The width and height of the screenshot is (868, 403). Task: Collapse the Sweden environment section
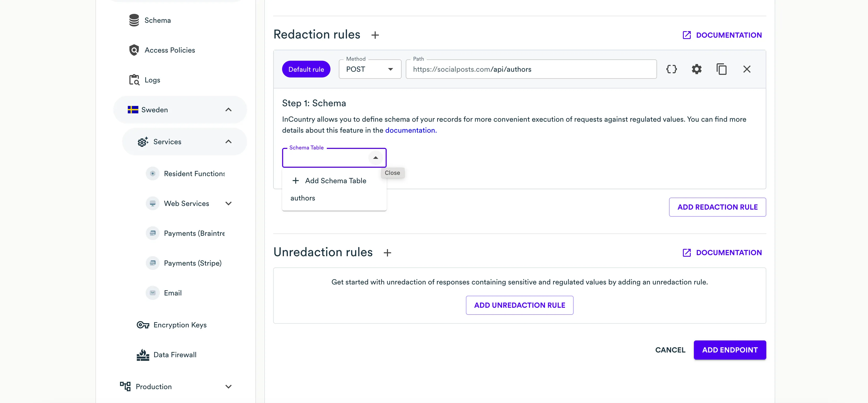[x=228, y=110]
